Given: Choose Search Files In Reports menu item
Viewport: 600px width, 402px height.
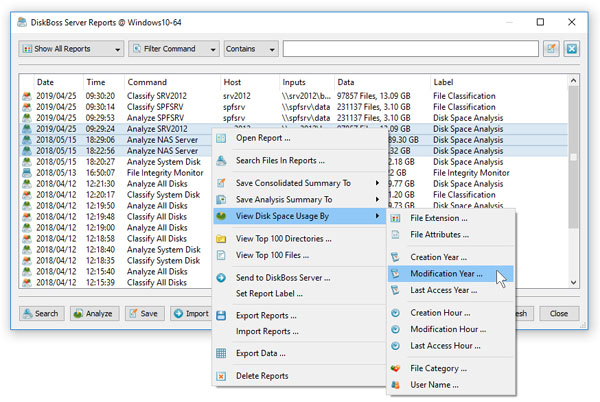Looking at the screenshot, I should [299, 161].
